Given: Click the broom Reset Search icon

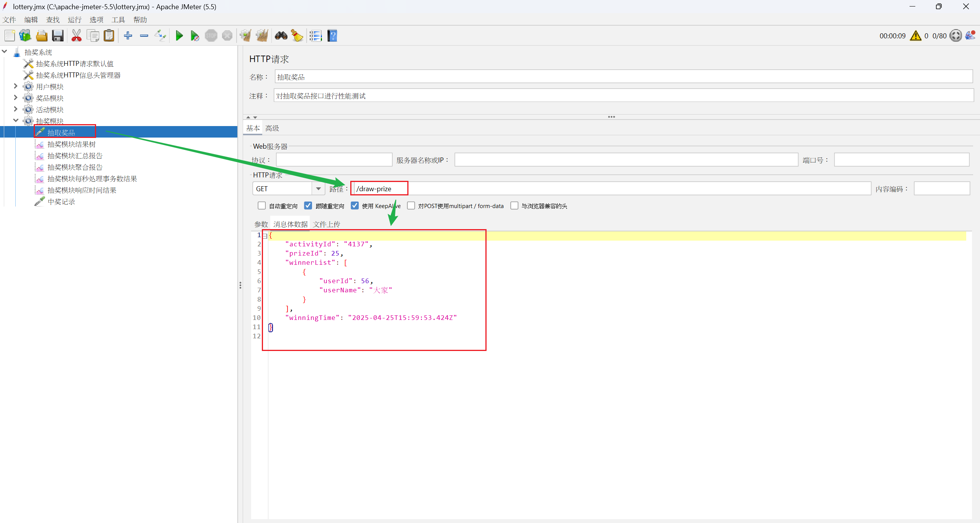Looking at the screenshot, I should point(297,36).
